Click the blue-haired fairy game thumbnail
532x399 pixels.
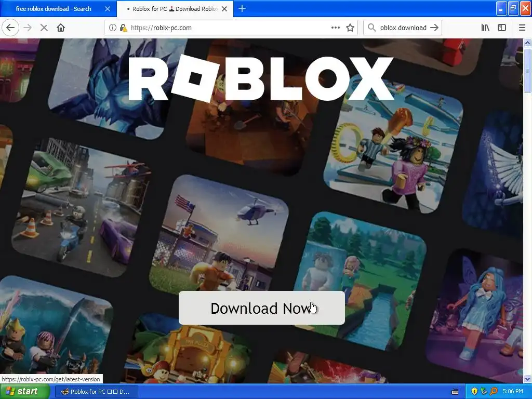(474, 314)
